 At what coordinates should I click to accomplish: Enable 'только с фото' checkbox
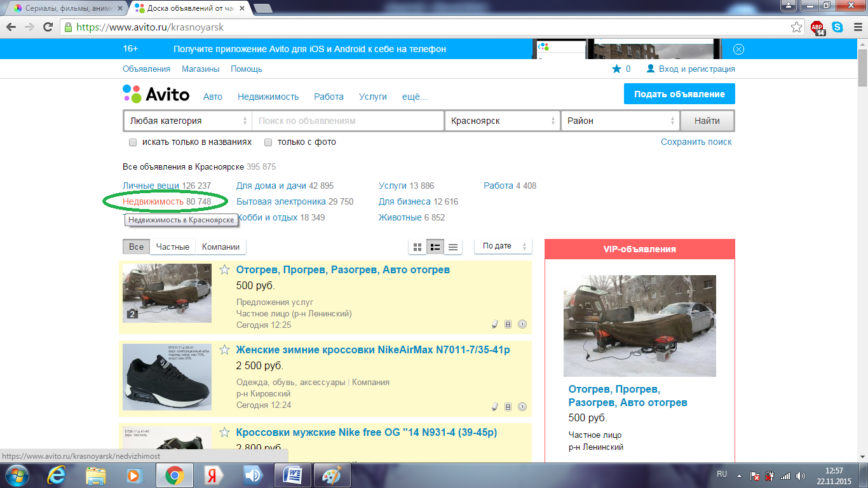(x=268, y=142)
